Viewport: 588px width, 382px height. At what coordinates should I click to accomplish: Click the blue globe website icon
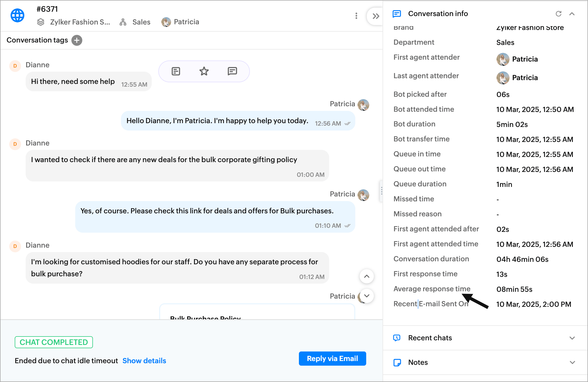point(17,16)
